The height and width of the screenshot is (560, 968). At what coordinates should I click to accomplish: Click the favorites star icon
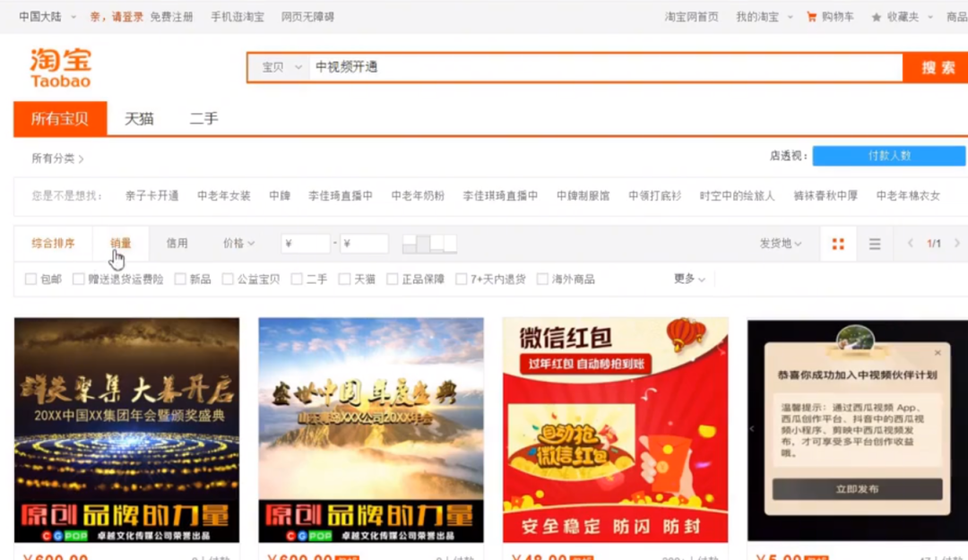[x=876, y=17]
